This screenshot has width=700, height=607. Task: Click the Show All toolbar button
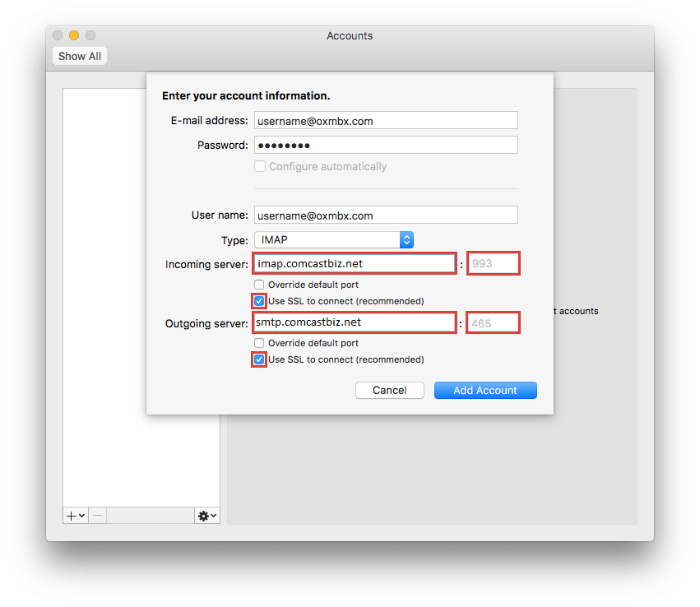click(x=80, y=56)
